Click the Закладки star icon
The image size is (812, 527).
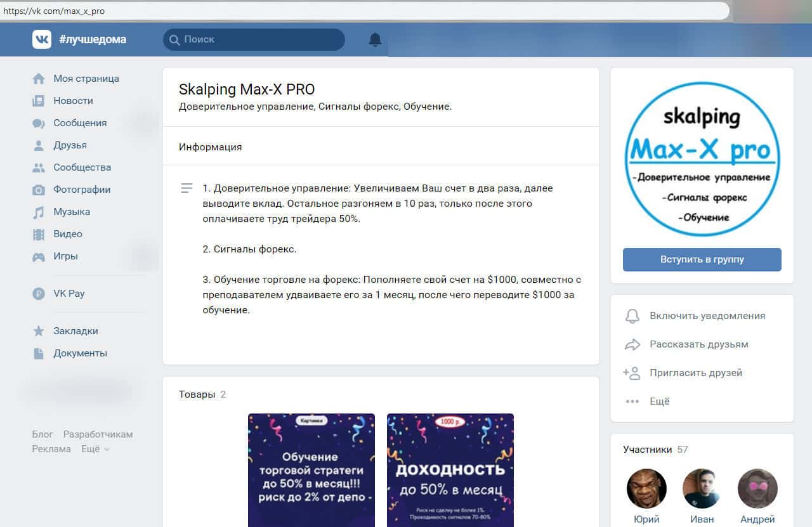tap(39, 331)
